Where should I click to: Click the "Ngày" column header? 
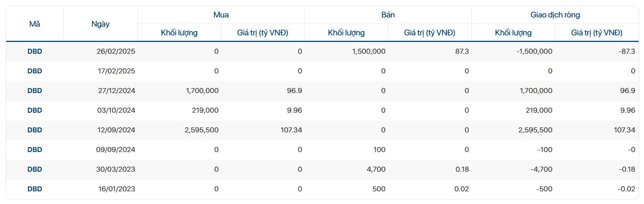(x=100, y=24)
